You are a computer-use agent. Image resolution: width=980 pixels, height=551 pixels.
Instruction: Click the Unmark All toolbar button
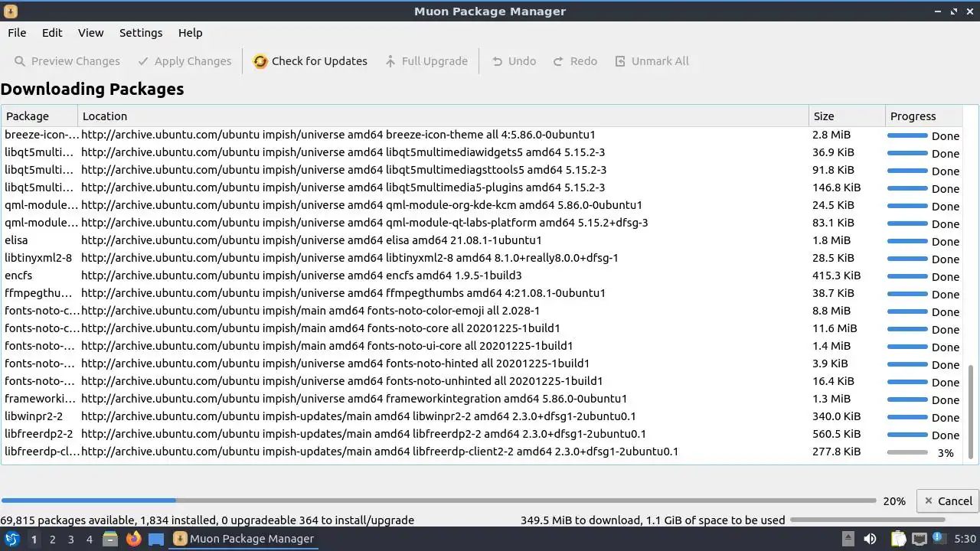click(x=652, y=61)
